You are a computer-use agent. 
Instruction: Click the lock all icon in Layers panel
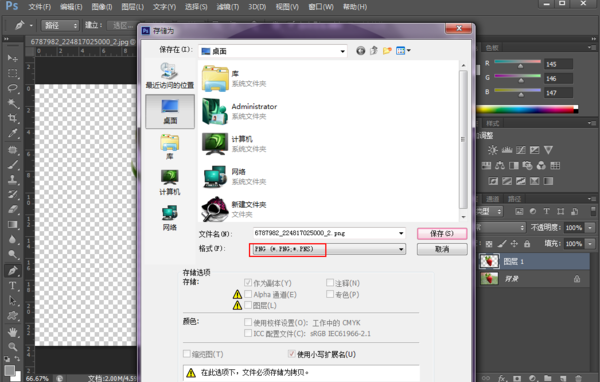pos(527,243)
